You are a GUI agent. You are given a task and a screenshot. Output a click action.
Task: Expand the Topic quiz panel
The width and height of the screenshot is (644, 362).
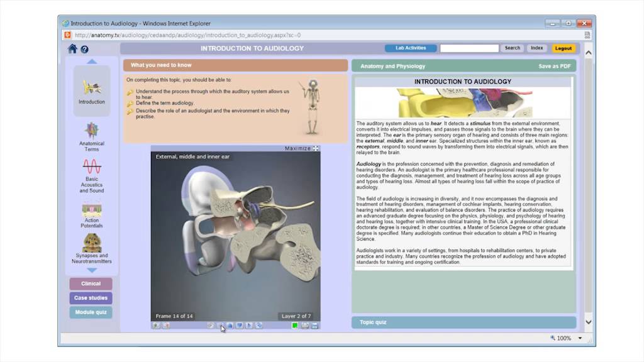pos(464,322)
